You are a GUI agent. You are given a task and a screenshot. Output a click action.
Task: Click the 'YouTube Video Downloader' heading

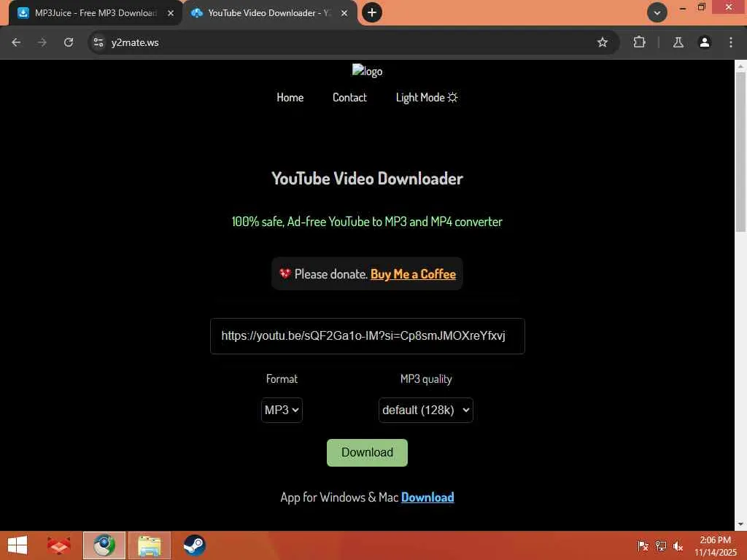pyautogui.click(x=367, y=179)
